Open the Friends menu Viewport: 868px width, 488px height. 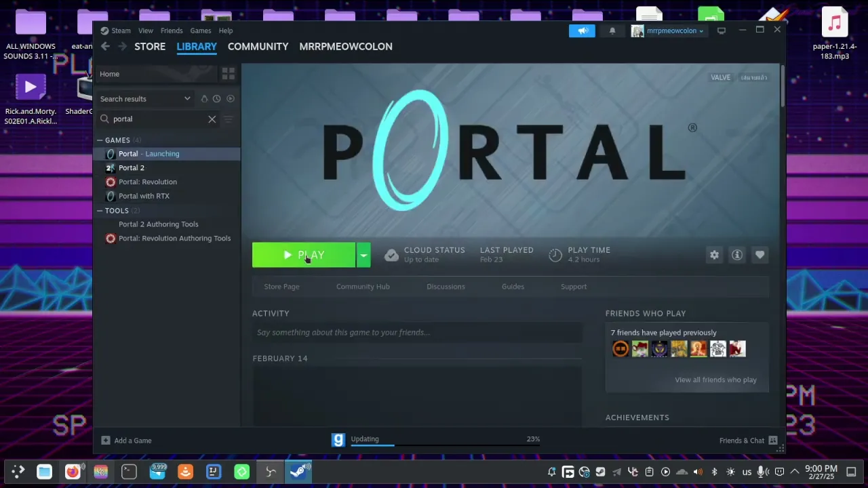(x=172, y=30)
